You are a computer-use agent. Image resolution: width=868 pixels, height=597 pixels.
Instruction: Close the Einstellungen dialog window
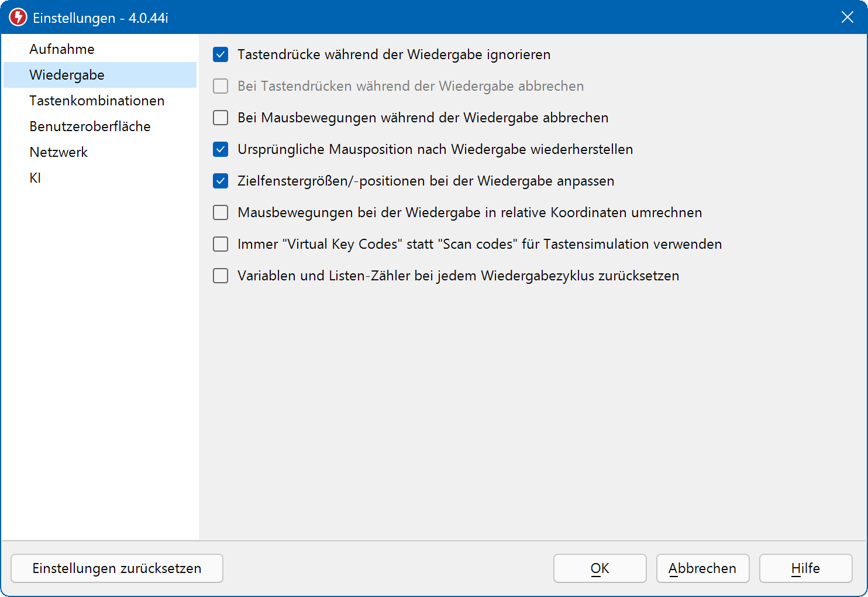click(x=847, y=18)
